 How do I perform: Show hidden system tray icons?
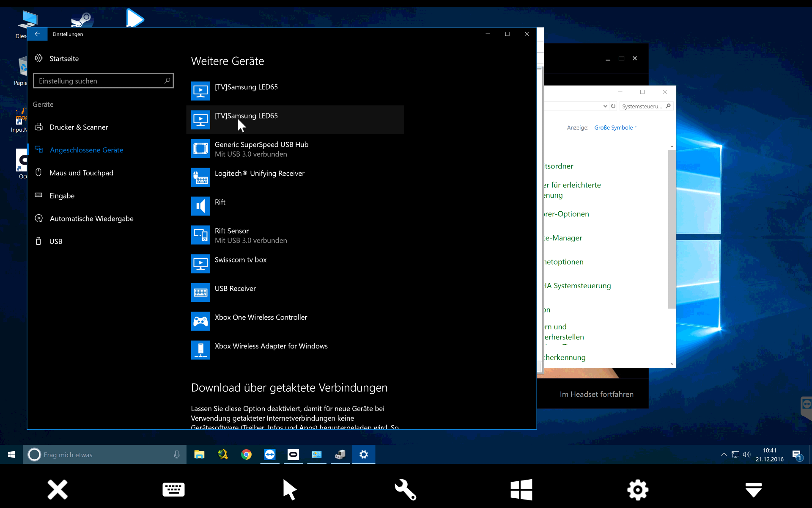724,455
